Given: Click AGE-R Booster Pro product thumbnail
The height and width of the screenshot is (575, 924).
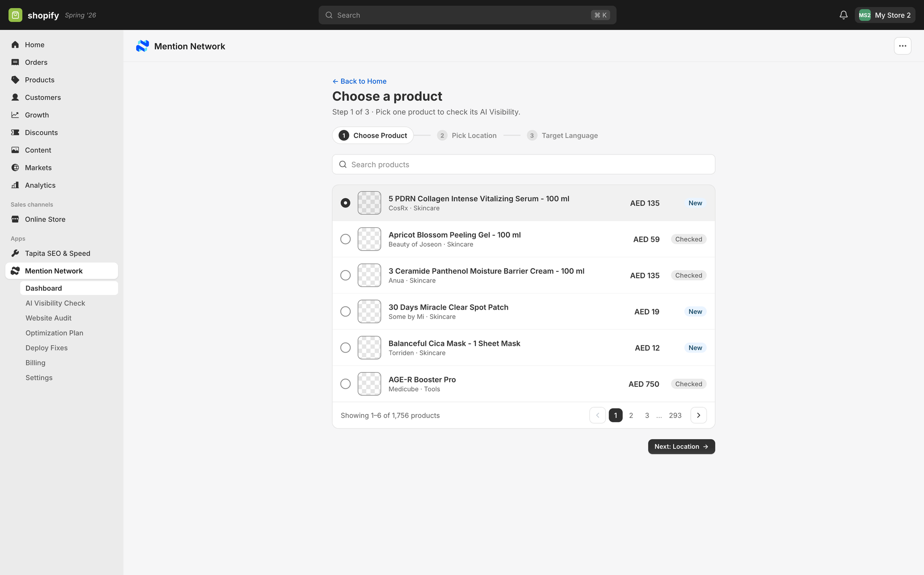Looking at the screenshot, I should pos(370,384).
